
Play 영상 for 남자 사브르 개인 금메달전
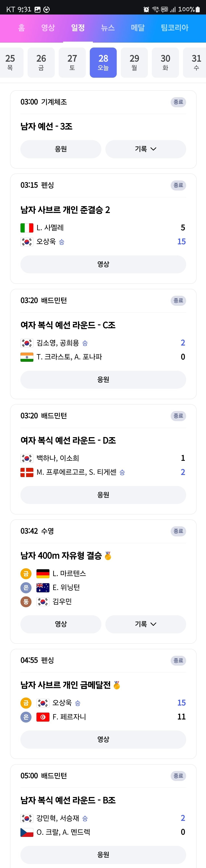tap(103, 739)
